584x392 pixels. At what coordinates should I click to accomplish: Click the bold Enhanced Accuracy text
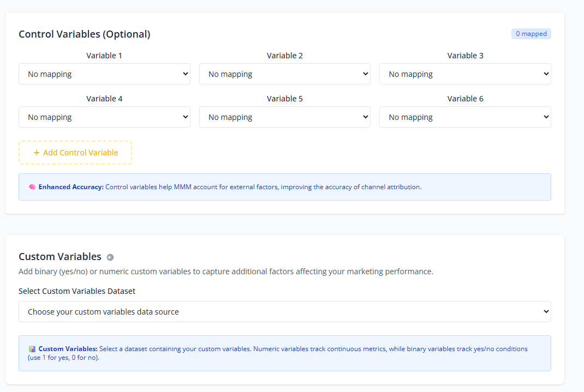pyautogui.click(x=71, y=187)
